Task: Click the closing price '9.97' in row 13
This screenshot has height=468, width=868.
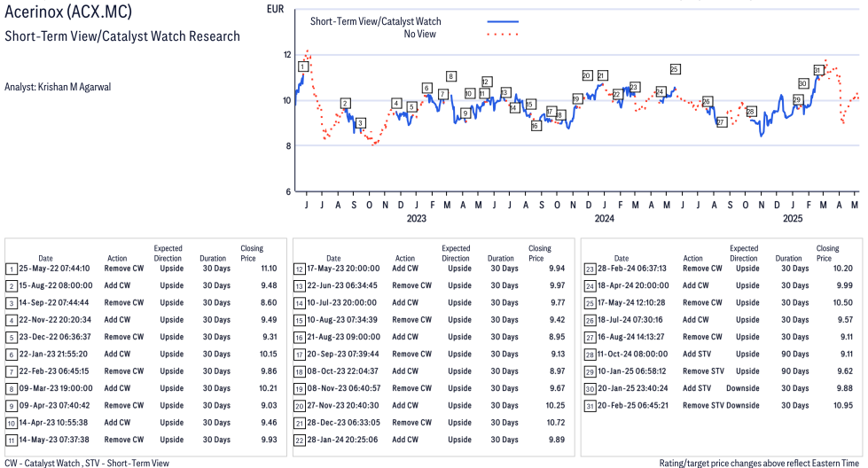Action: coord(557,285)
